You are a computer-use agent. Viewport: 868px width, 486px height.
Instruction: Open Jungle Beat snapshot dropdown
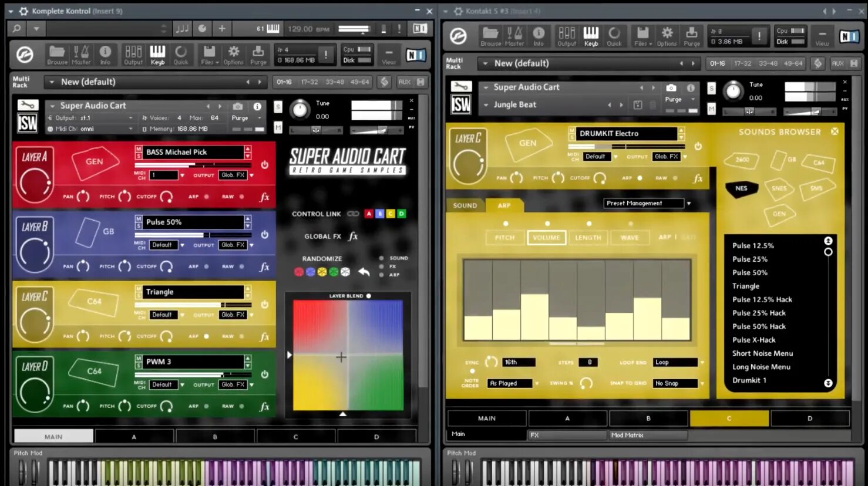click(486, 105)
